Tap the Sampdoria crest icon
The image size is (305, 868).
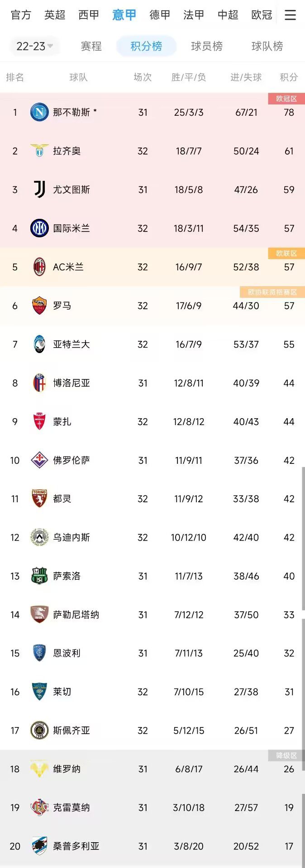39,846
